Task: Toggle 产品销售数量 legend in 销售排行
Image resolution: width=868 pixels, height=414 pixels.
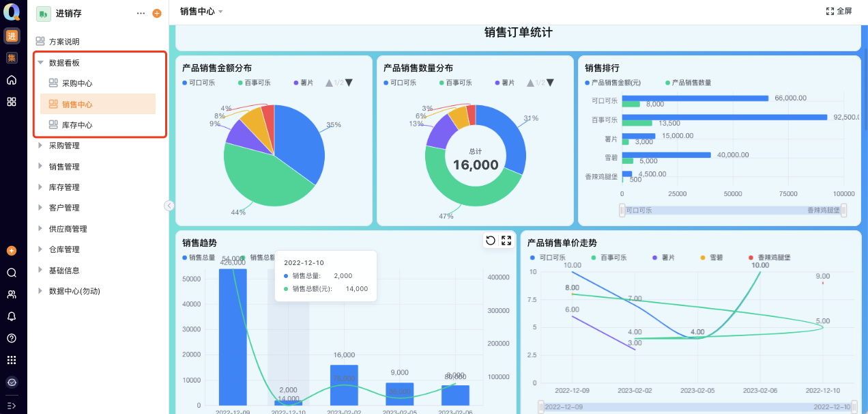Action: point(688,83)
